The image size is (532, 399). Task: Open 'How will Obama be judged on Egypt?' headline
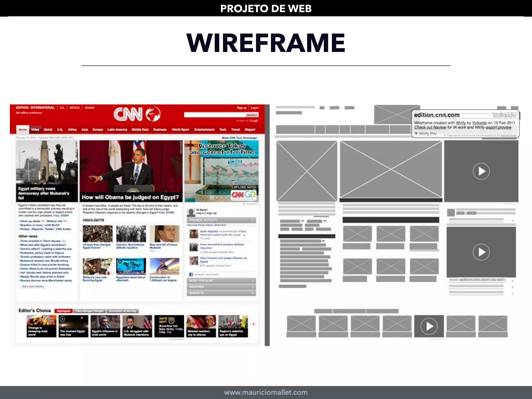[x=130, y=197]
